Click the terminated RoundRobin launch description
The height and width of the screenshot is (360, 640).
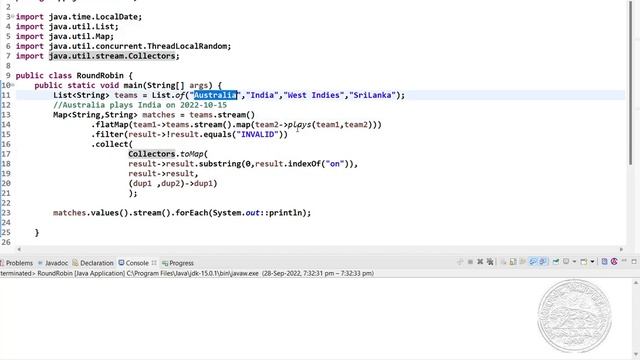point(187,273)
